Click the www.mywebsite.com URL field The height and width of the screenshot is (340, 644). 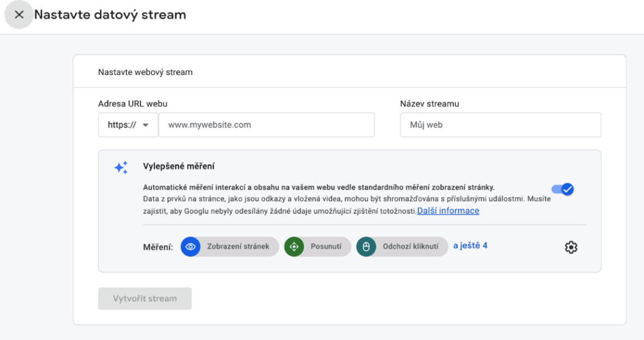266,125
